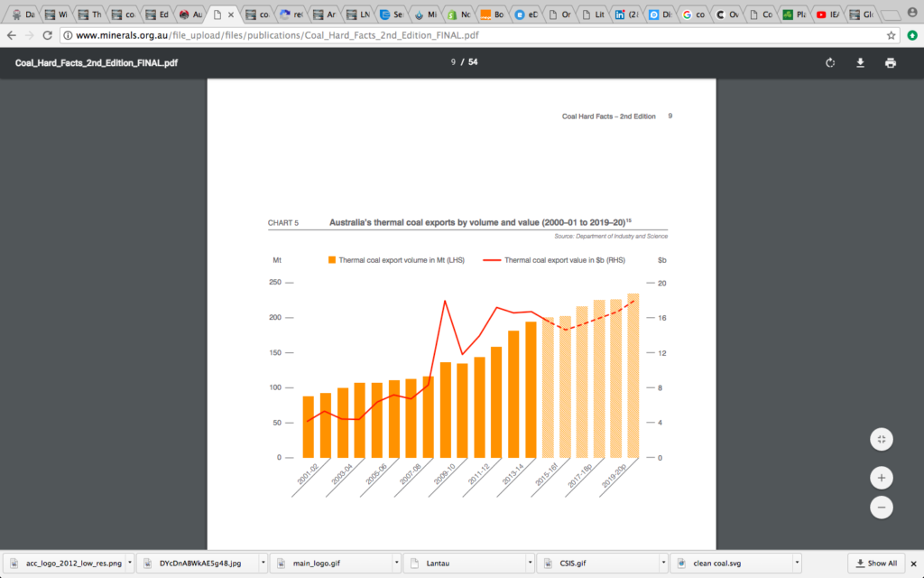This screenshot has width=924, height=578.
Task: Download the PDF file
Action: 860,62
